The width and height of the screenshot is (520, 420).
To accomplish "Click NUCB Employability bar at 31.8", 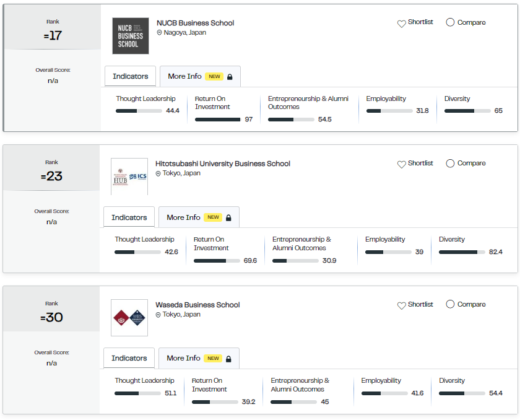I will [389, 111].
